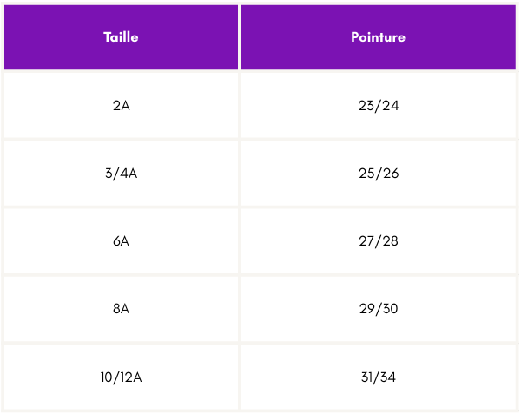Screen dimensions: 521x420
Task: Click the 25/26 shoe size cell
Action: [378, 174]
